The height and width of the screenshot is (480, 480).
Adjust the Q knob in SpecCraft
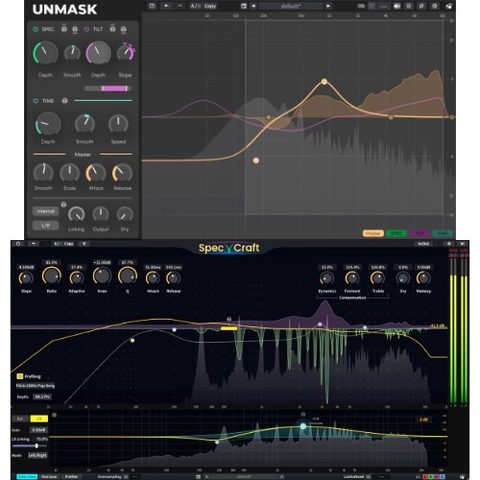(127, 276)
